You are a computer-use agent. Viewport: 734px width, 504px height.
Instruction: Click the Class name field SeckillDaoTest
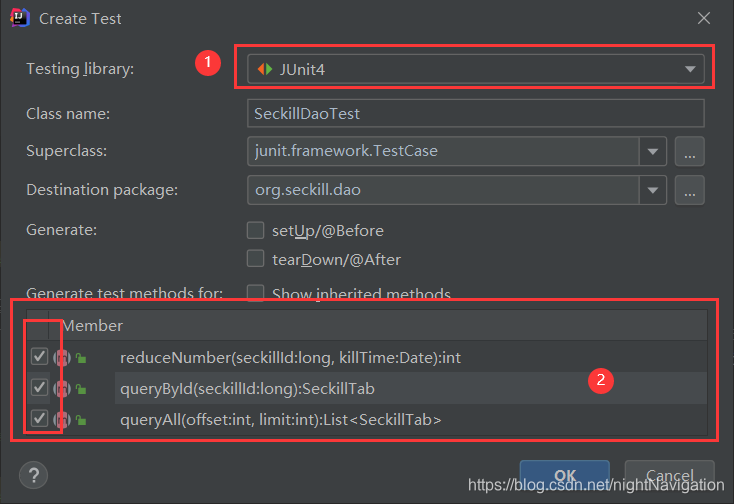[475, 113]
